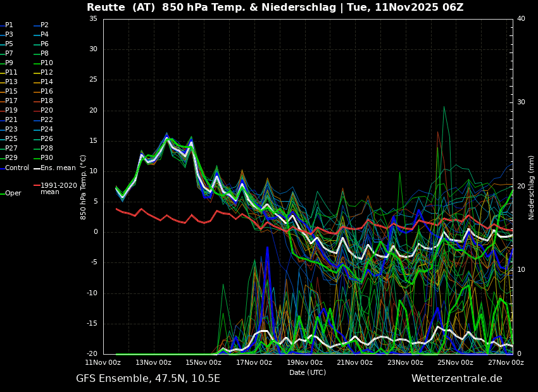Select the P21 legend entry
This screenshot has height=392, width=538.
[11, 120]
